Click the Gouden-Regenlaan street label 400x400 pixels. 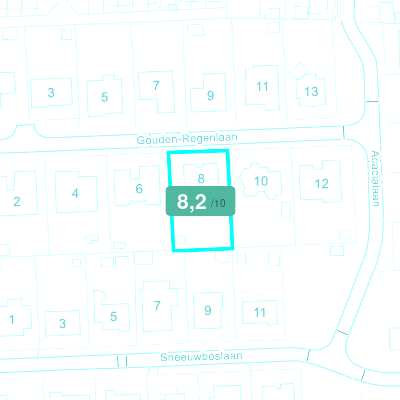click(187, 139)
